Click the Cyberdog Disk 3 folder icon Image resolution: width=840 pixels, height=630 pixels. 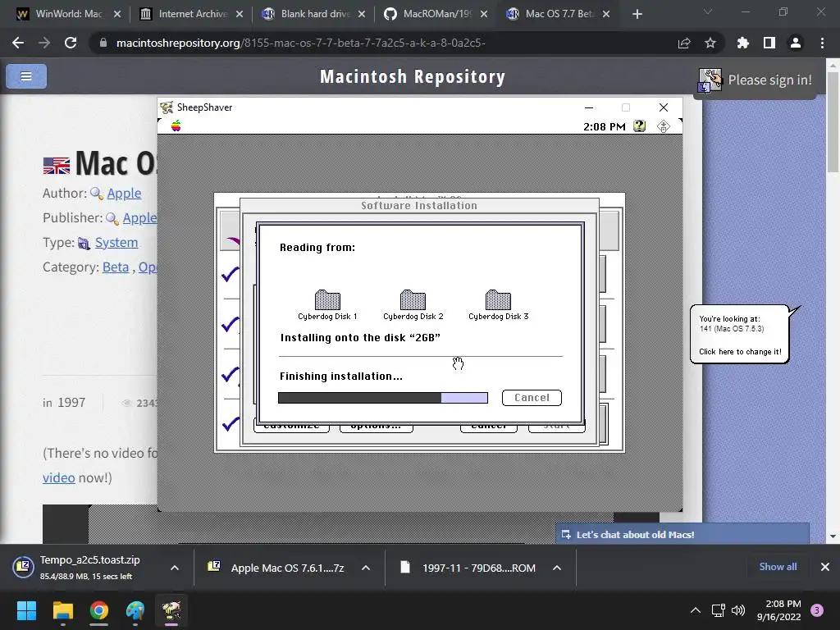click(x=498, y=299)
